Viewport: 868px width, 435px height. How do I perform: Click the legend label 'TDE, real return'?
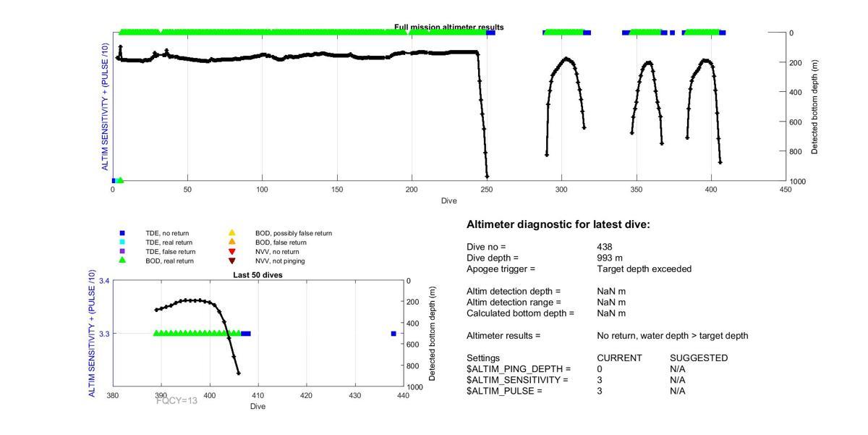(169, 242)
